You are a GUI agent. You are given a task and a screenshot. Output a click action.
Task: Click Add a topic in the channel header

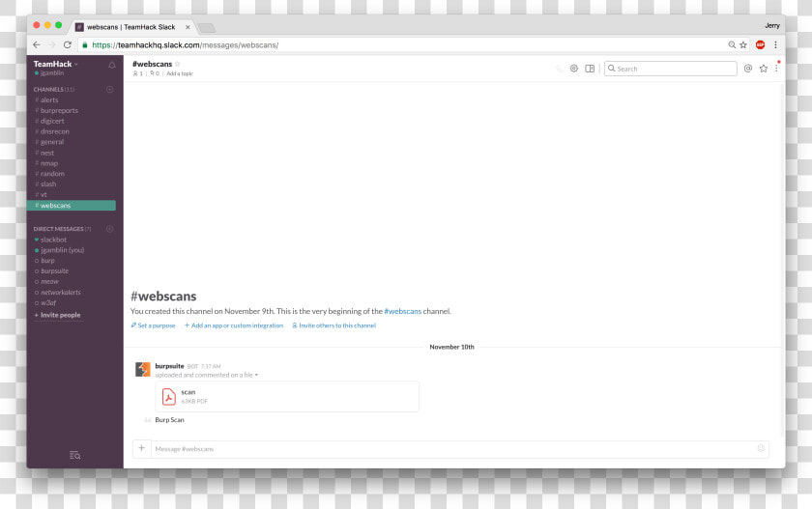[x=180, y=73]
